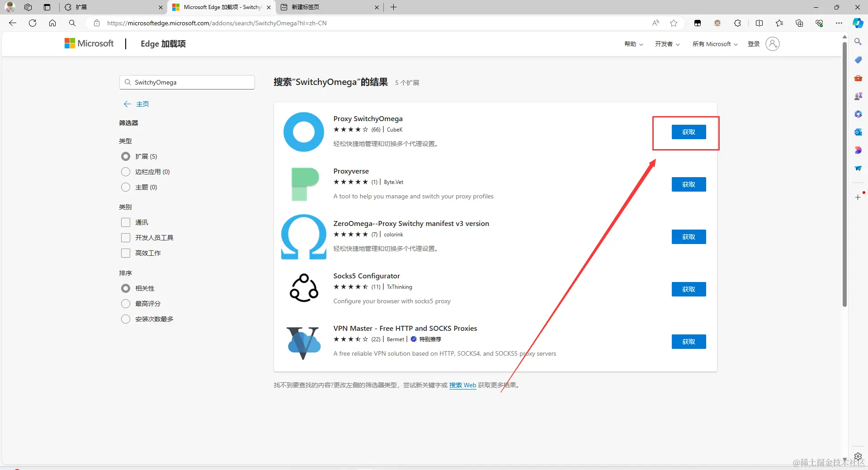
Task: Add a sidebar app with plus icon
Action: pyautogui.click(x=858, y=197)
